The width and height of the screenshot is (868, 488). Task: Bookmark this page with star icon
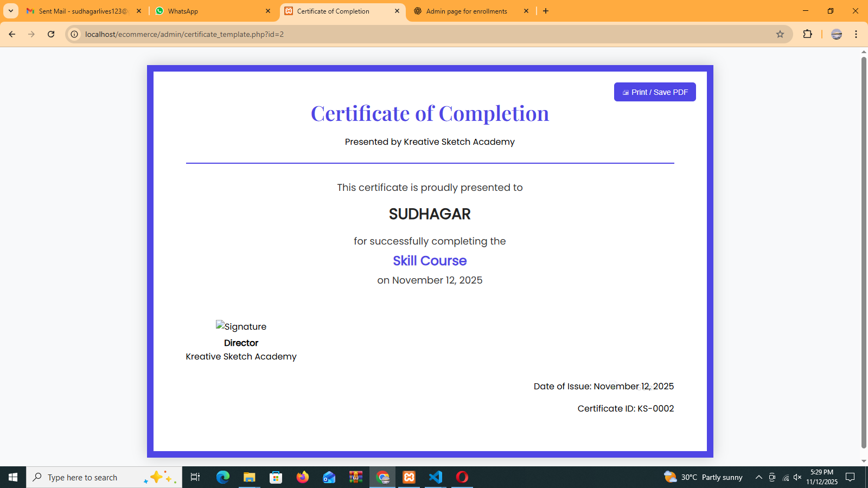point(780,34)
